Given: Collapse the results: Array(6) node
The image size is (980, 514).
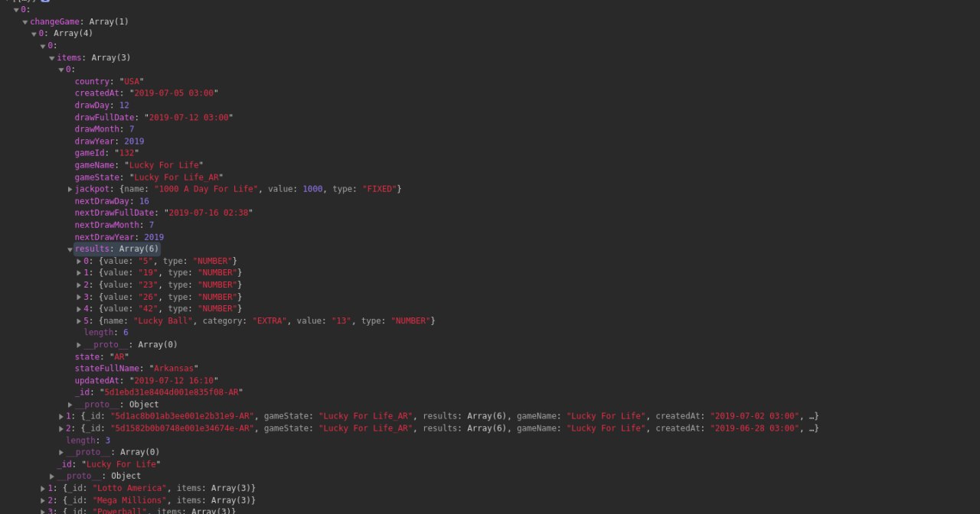Looking at the screenshot, I should pos(70,249).
